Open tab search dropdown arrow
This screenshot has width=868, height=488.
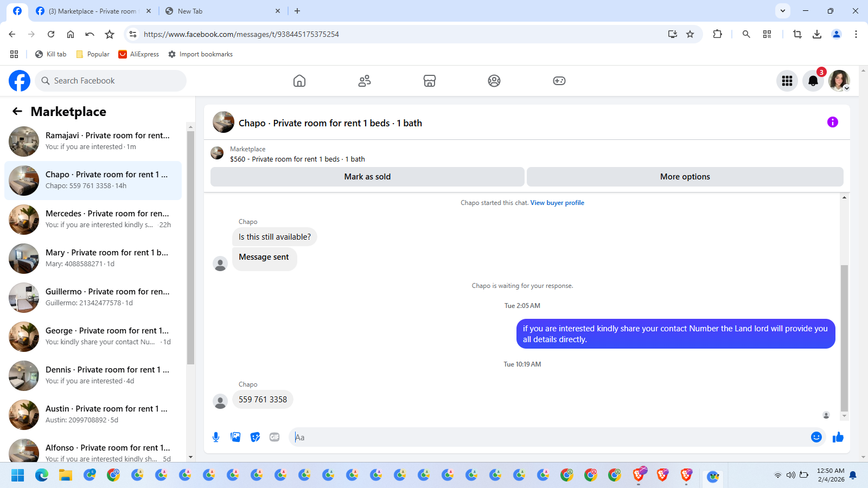point(783,11)
